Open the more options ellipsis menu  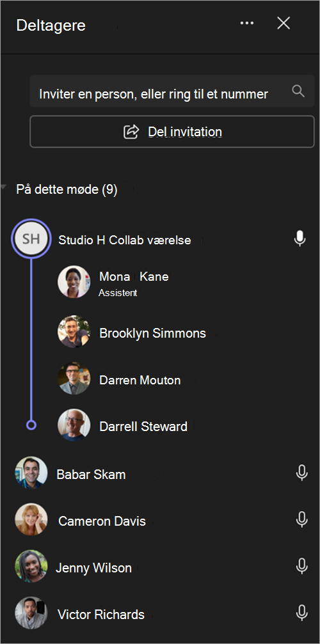(247, 24)
